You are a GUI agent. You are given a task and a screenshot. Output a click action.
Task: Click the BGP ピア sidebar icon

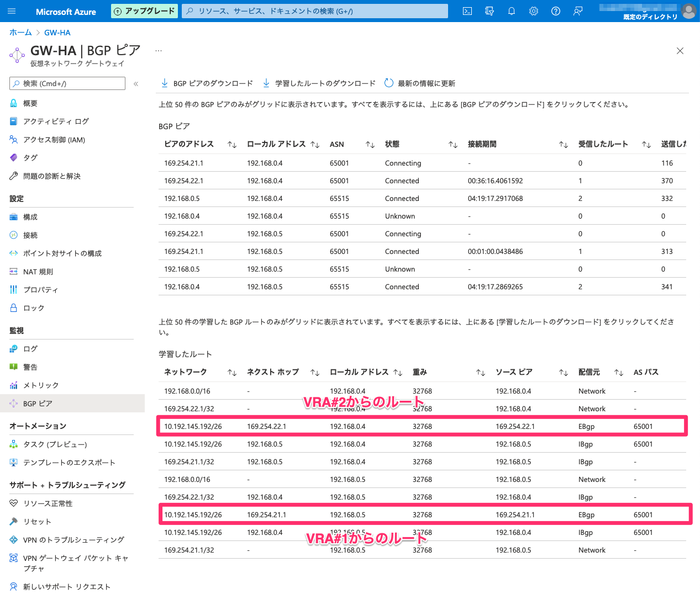tap(14, 404)
